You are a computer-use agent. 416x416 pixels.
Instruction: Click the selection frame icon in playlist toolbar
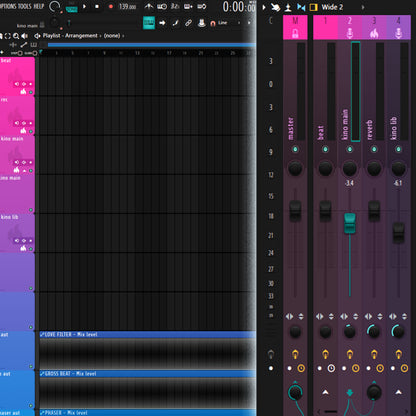click(x=7, y=36)
